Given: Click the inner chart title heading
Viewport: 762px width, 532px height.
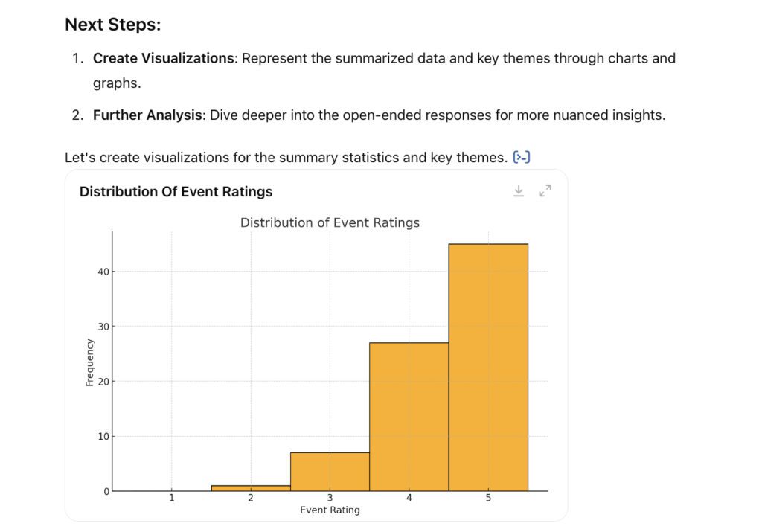Looking at the screenshot, I should click(330, 222).
